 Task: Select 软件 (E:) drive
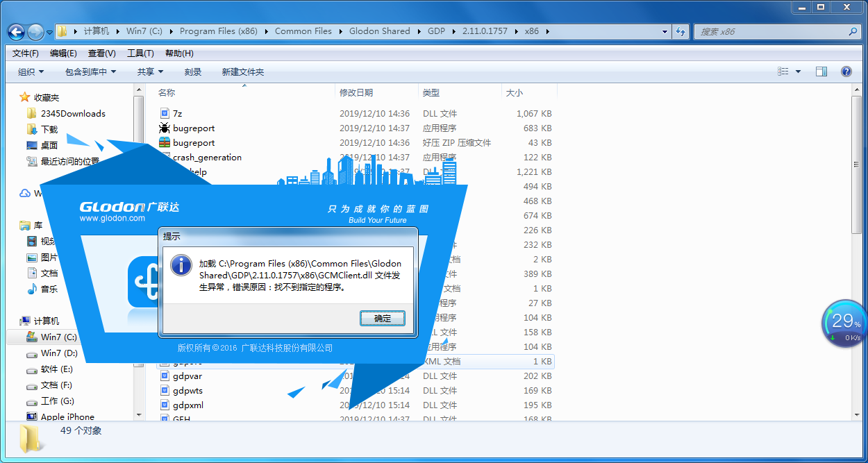[x=56, y=369]
